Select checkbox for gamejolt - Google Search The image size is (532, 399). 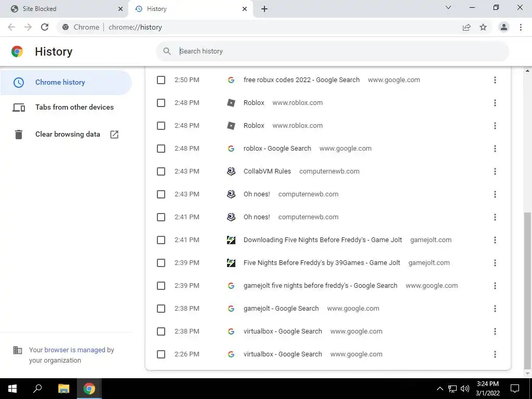161,309
